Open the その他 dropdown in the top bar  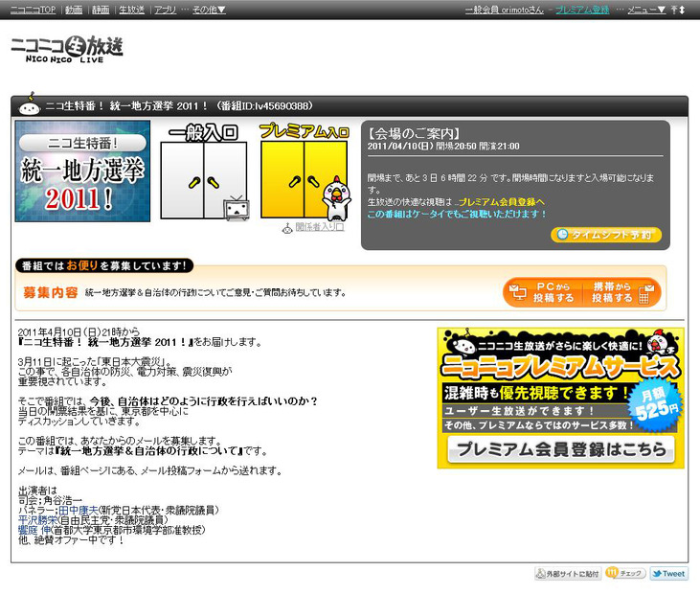(x=209, y=10)
